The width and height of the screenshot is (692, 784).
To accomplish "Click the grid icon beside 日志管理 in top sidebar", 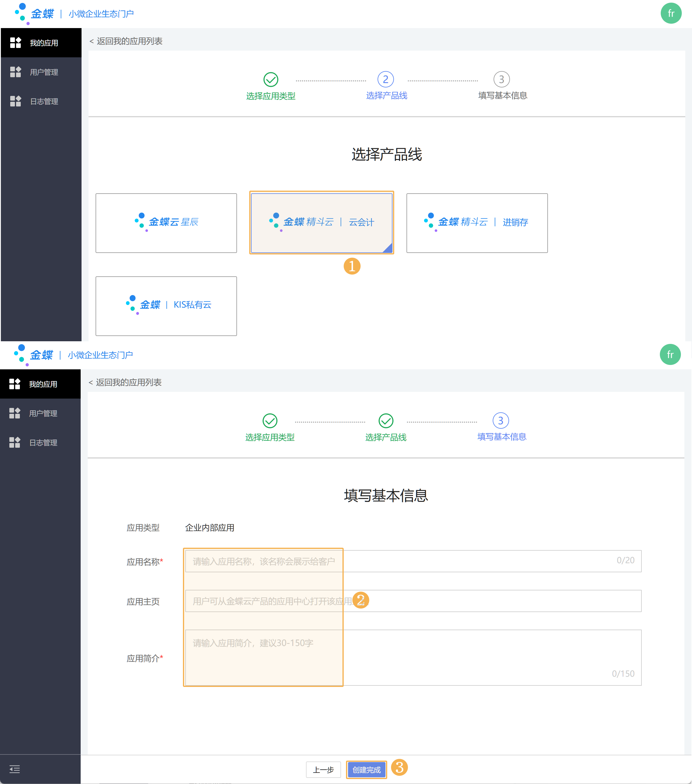I will tap(15, 101).
